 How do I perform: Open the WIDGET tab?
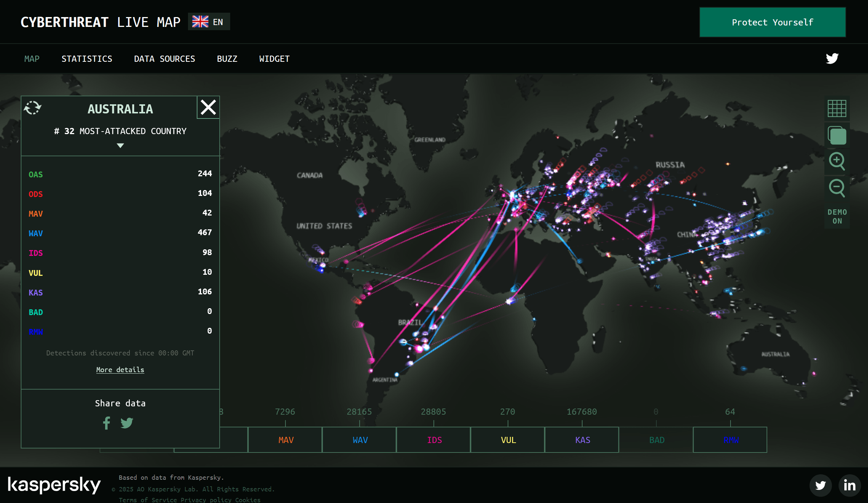click(274, 59)
